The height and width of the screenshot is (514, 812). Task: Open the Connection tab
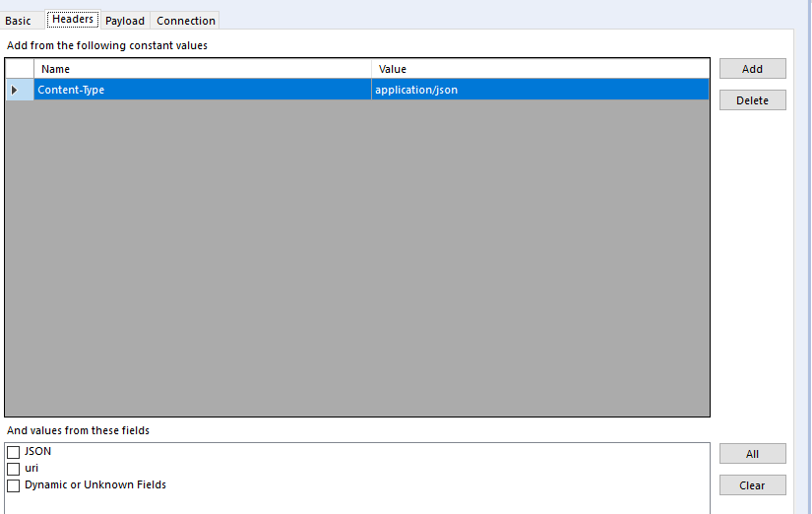click(185, 21)
